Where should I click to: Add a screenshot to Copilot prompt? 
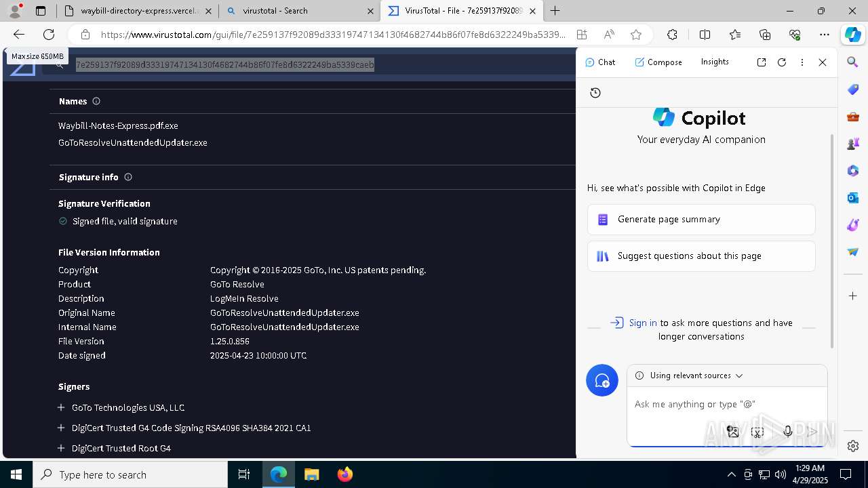coord(757,431)
